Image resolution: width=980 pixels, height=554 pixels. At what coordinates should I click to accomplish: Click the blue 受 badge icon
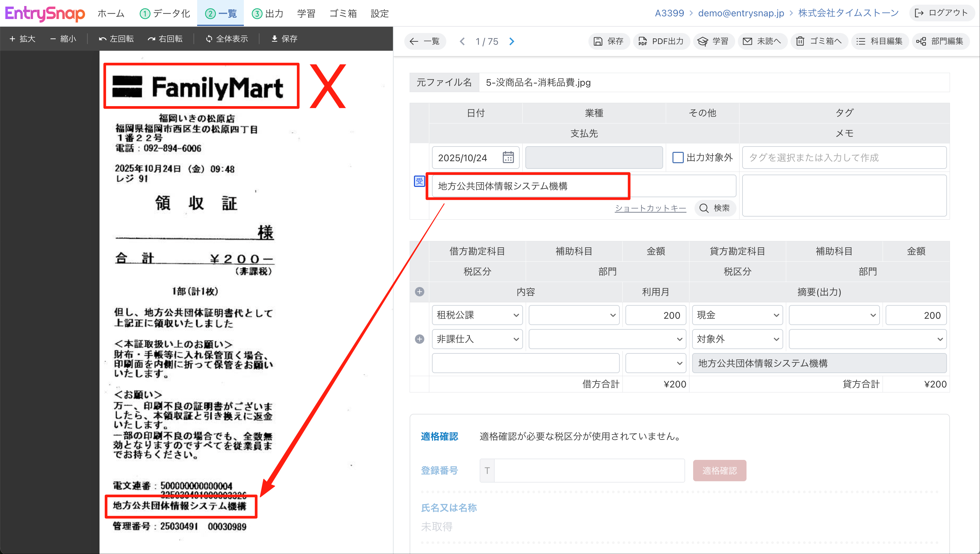tap(419, 181)
